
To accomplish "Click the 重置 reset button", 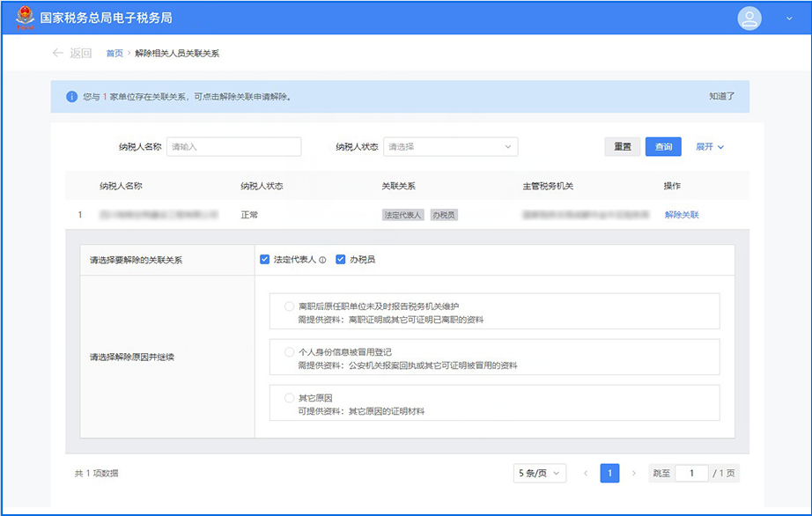I will 622,147.
